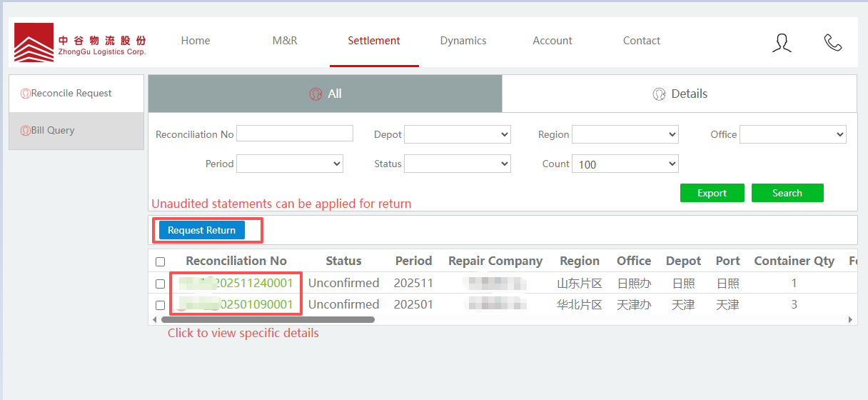Image resolution: width=868 pixels, height=400 pixels.
Task: Open the Dynamics menu item
Action: (463, 41)
